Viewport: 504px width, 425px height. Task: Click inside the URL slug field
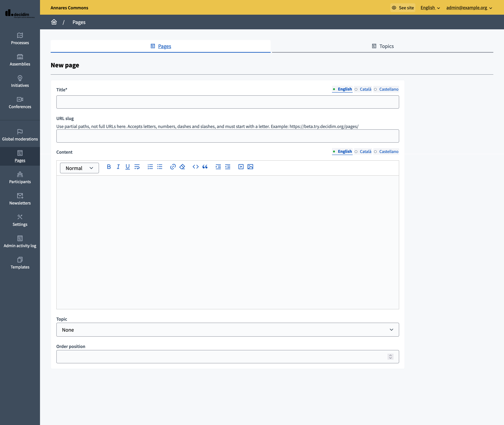pos(227,136)
